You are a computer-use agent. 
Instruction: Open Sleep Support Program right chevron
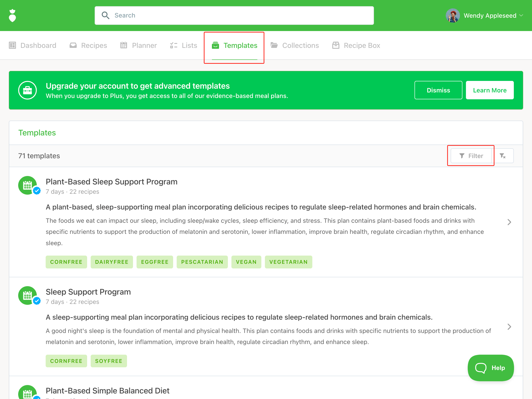[x=509, y=327]
